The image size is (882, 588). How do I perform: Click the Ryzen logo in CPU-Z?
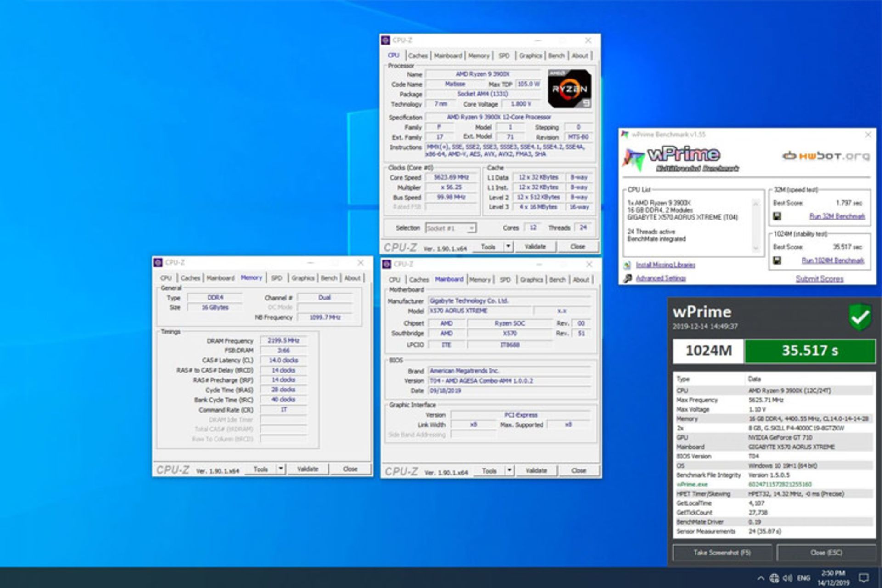(569, 89)
